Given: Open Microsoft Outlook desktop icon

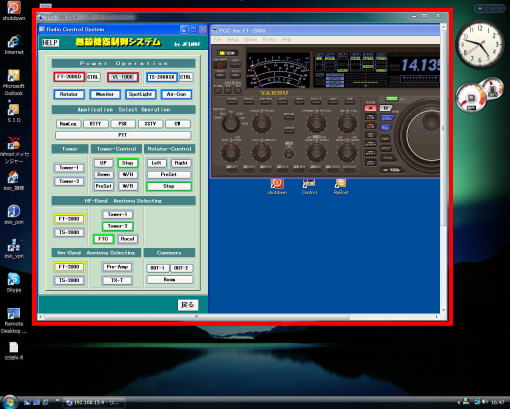Looking at the screenshot, I should click(14, 83).
